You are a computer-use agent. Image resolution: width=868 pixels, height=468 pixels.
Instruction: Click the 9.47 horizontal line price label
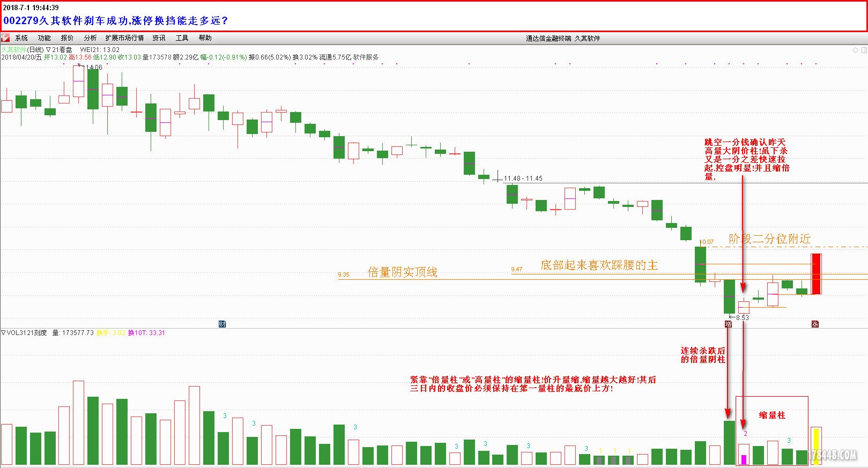click(517, 269)
